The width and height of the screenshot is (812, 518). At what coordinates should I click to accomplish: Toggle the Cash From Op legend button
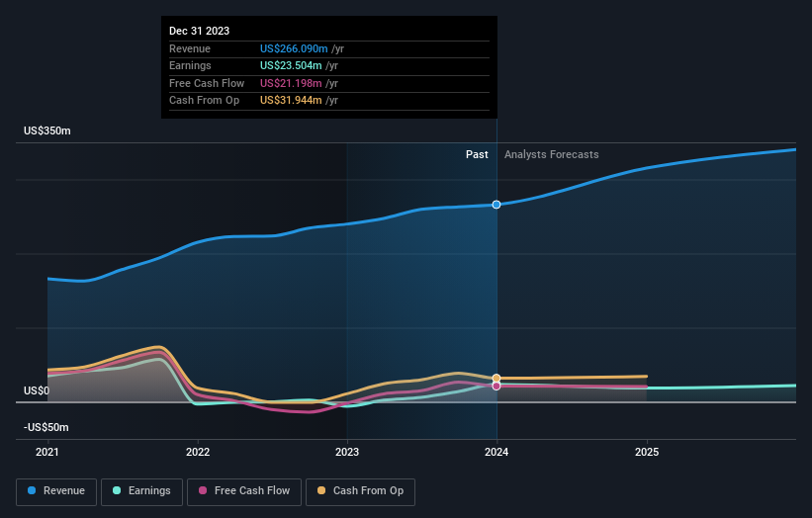pos(360,491)
